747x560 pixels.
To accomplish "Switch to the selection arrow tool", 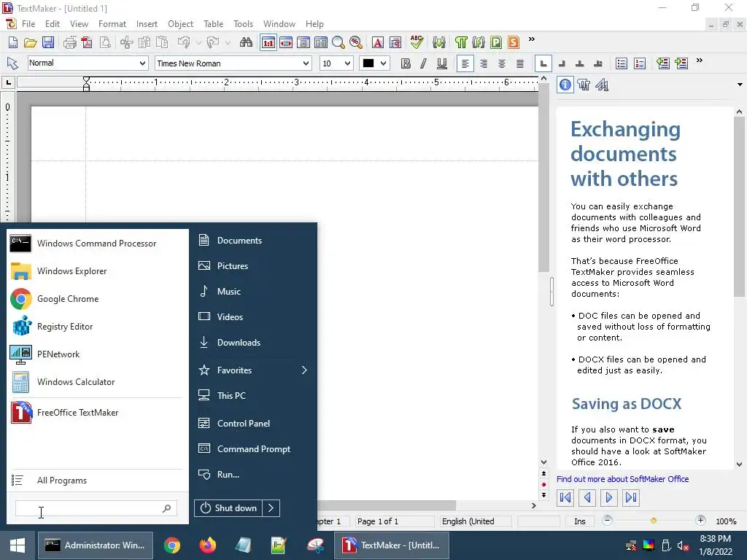I will pos(12,63).
